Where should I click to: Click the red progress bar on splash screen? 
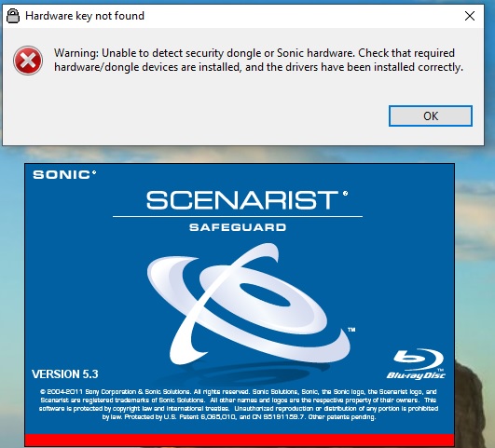240,440
